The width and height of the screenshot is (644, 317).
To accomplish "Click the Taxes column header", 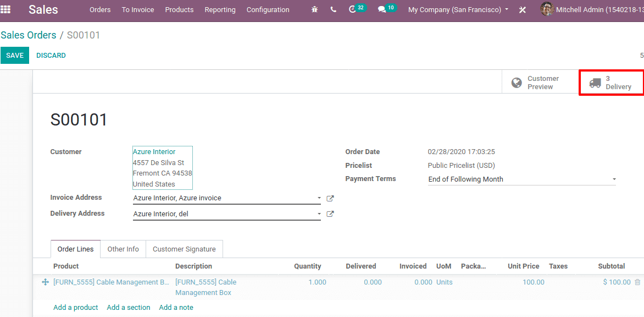I will (558, 266).
